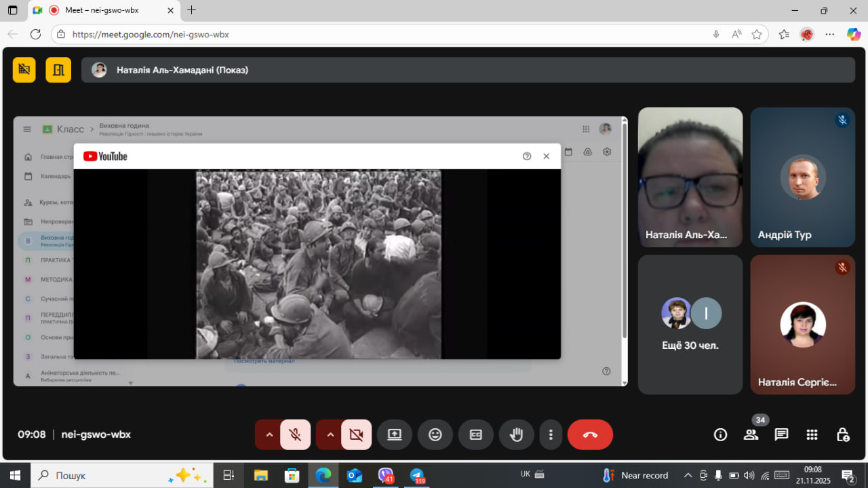868x488 pixels.
Task: Unmute the microphone
Action: point(295,435)
